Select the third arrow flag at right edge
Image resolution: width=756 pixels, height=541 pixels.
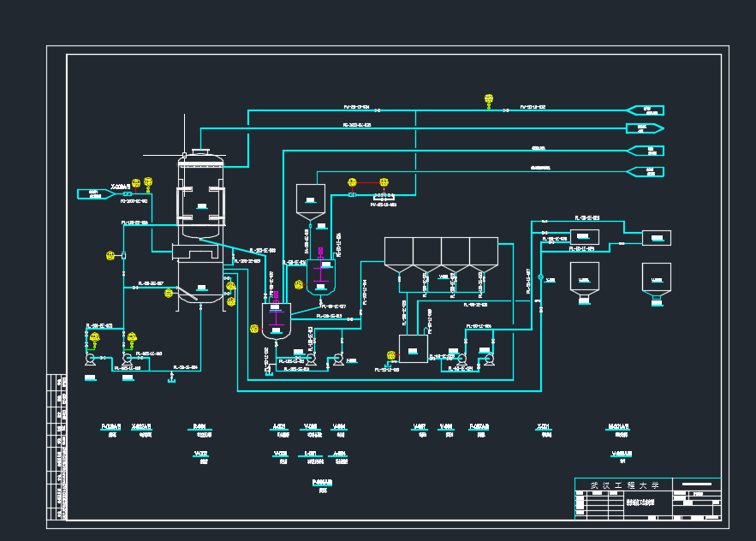coord(645,151)
